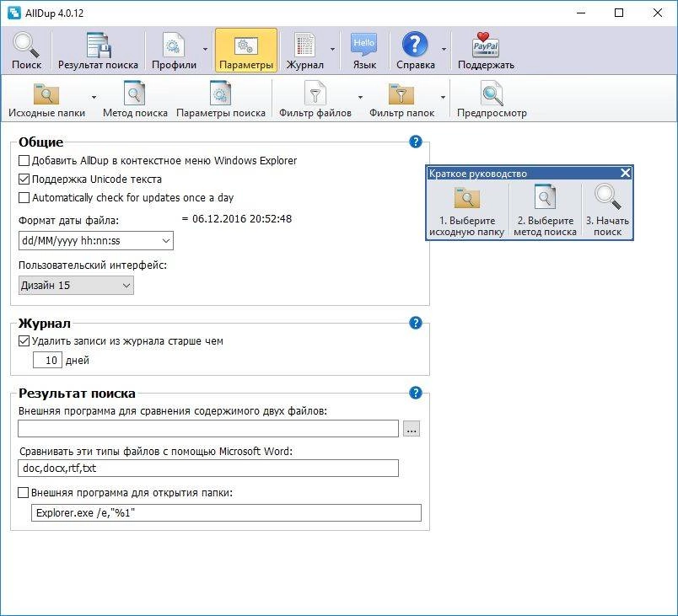Click the AllDup app icon in title bar
The width and height of the screenshot is (678, 616).
[x=13, y=13]
